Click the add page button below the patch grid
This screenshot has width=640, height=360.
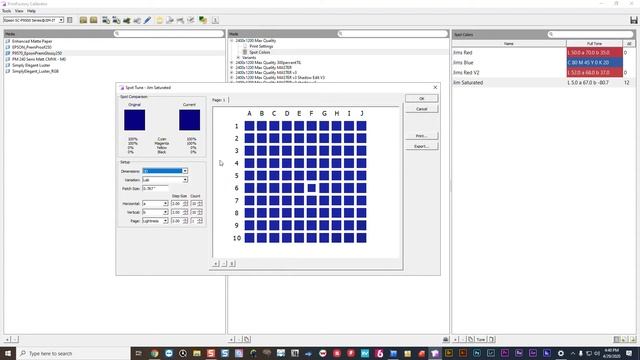pos(216,264)
